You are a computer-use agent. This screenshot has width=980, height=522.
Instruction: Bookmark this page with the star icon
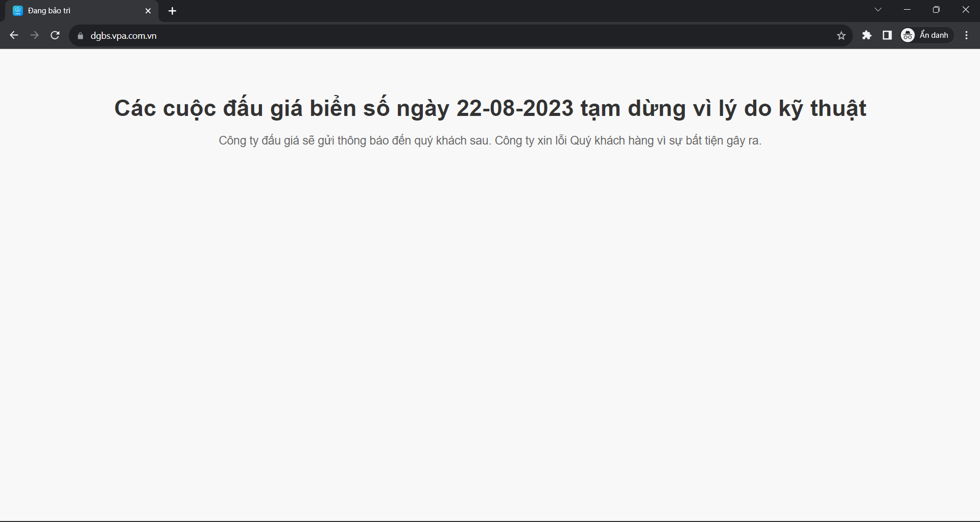click(x=841, y=36)
